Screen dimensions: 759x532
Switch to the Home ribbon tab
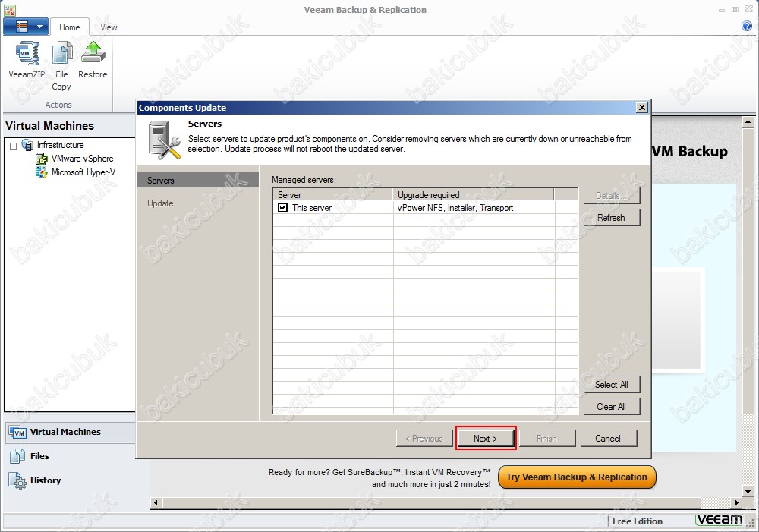click(x=69, y=27)
